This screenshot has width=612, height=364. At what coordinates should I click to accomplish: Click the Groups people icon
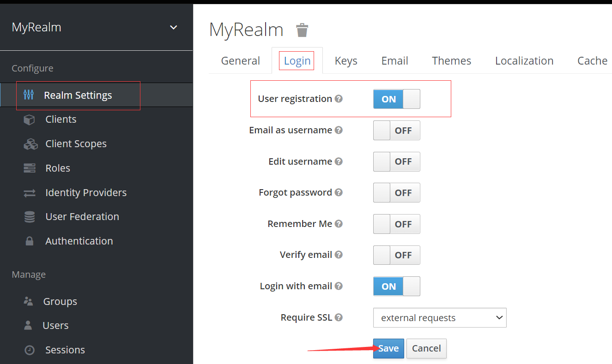pyautogui.click(x=28, y=302)
